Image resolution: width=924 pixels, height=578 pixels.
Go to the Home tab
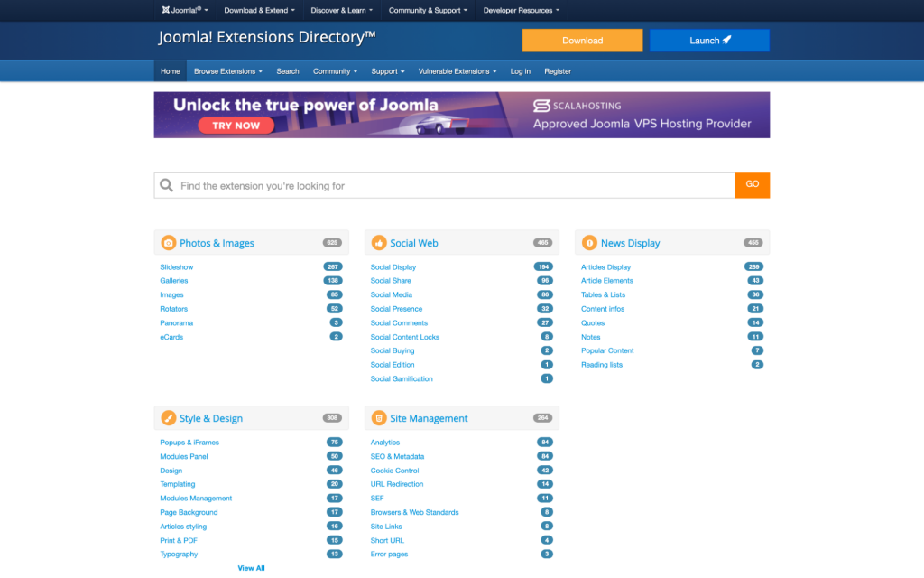[171, 70]
